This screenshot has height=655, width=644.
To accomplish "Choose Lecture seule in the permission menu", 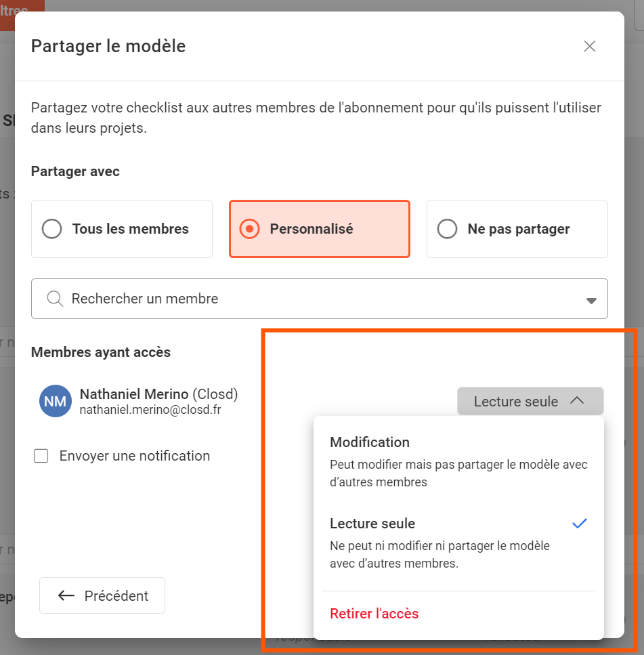I will [x=372, y=524].
